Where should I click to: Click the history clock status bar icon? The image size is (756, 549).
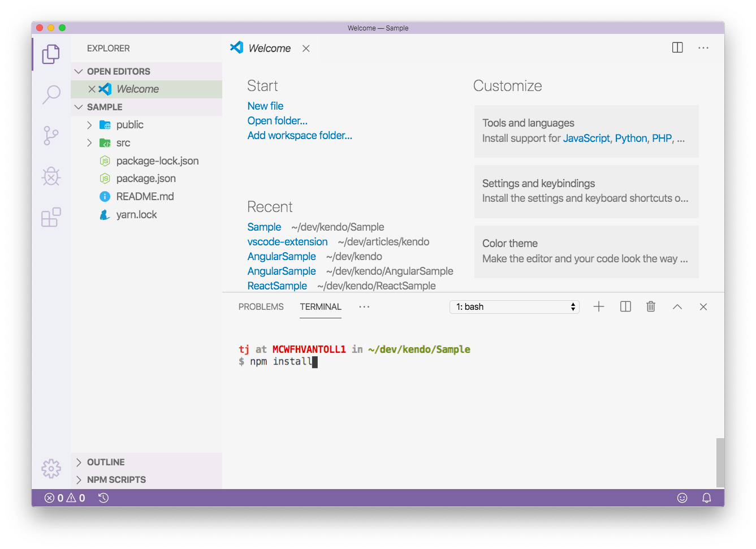pos(103,498)
